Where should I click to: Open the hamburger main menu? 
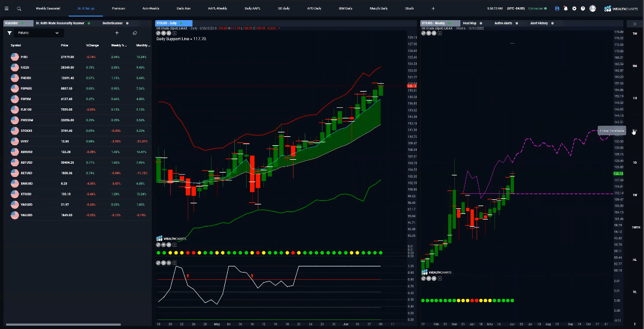pos(6,8)
